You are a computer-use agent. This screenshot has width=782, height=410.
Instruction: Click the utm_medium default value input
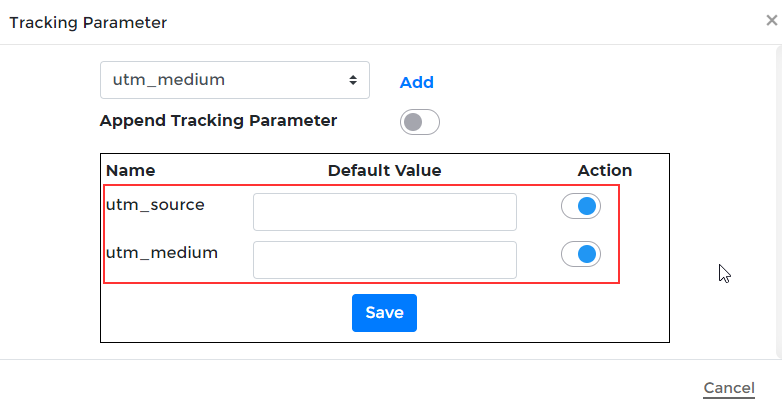coord(384,260)
